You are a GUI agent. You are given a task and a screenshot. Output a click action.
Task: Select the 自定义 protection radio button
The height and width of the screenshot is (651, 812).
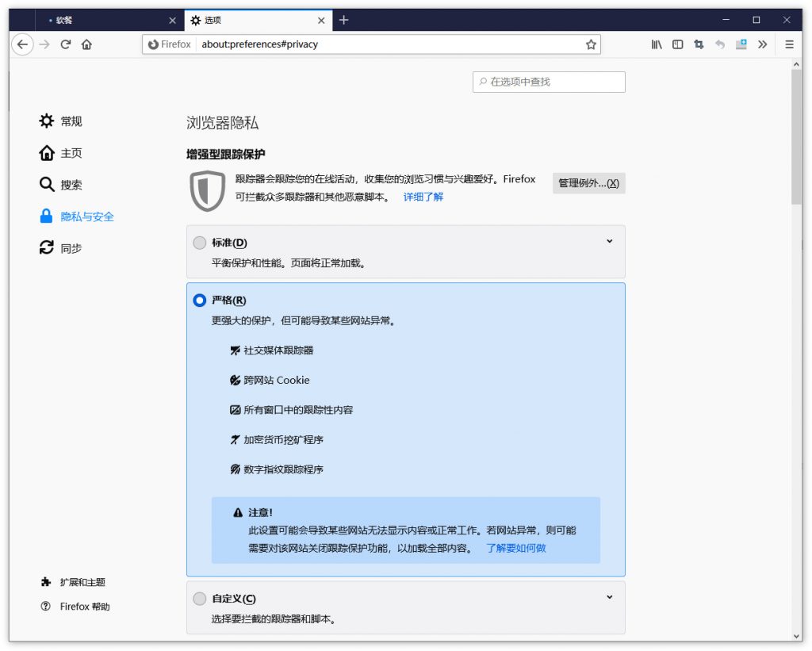pyautogui.click(x=200, y=599)
